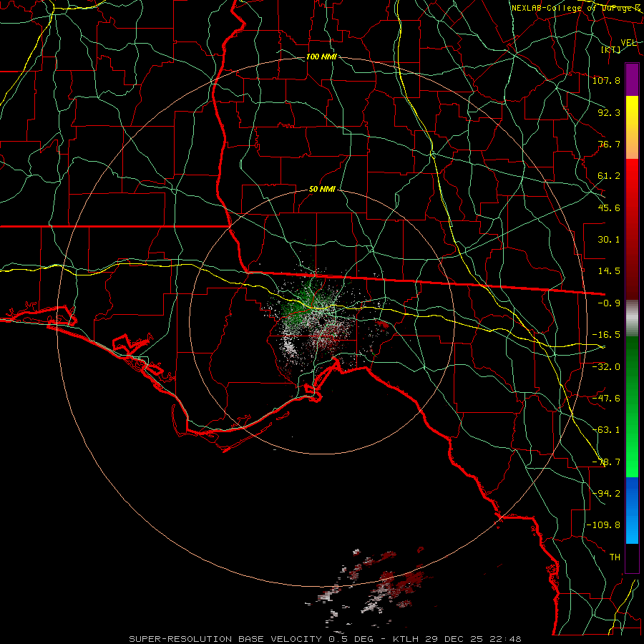Click the purple segment of the color bar
Screen dimensions: 644x644
click(632, 79)
